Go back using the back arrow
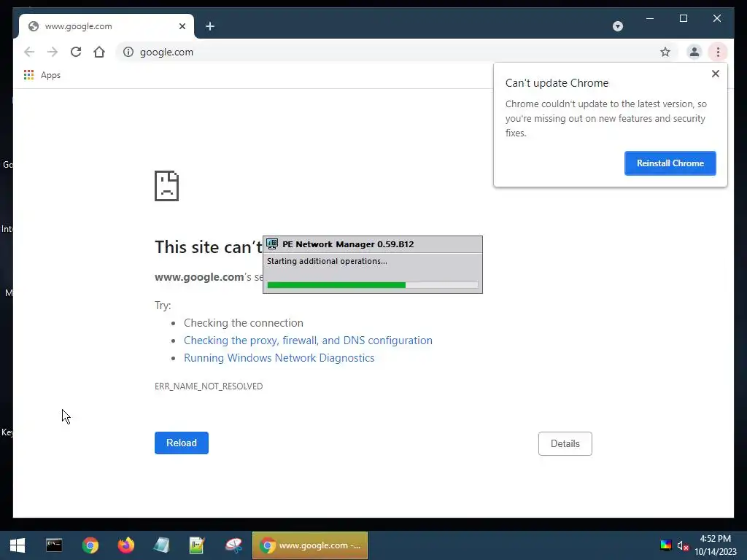This screenshot has width=747, height=560. 29,52
